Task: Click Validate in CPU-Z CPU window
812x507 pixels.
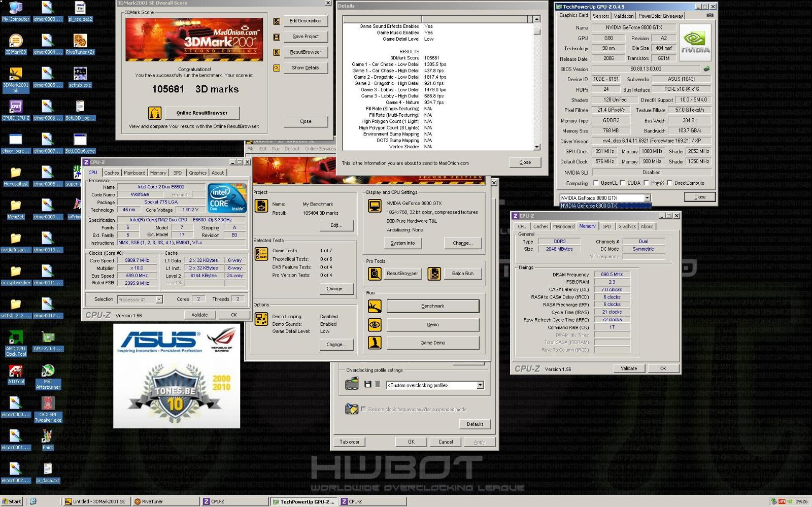Action: (199, 315)
